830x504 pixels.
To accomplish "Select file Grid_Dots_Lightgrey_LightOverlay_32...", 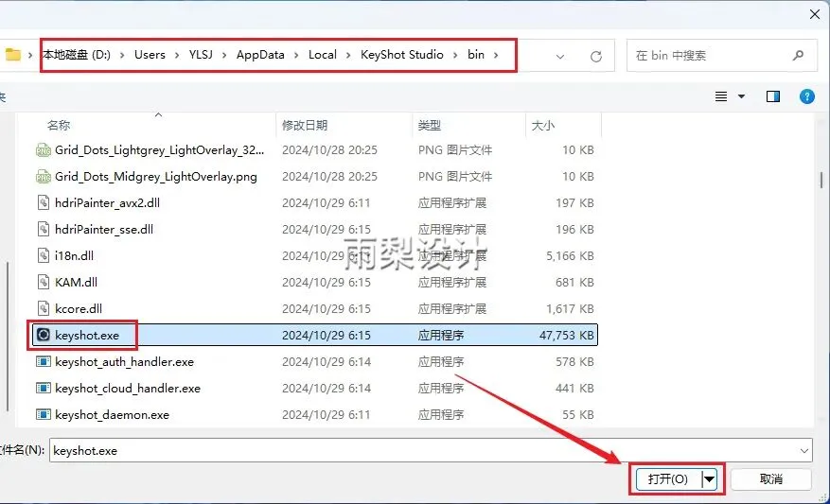I will pyautogui.click(x=159, y=149).
